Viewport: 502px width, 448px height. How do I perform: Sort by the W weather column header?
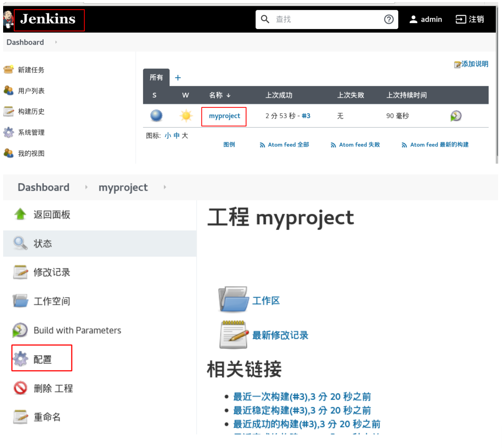click(x=185, y=95)
